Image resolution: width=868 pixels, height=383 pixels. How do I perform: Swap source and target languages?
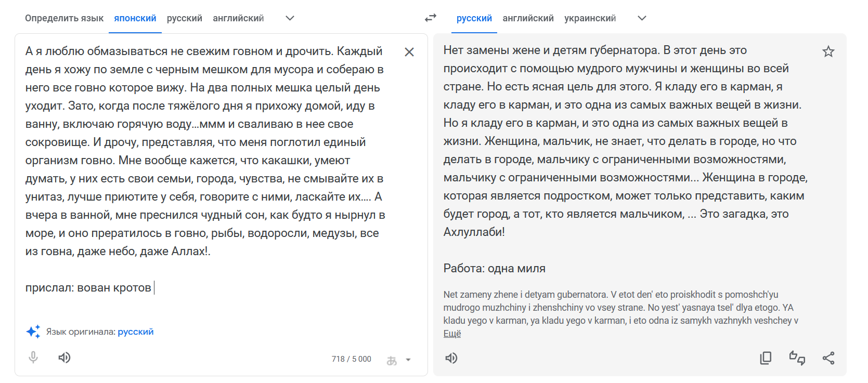[x=431, y=18]
